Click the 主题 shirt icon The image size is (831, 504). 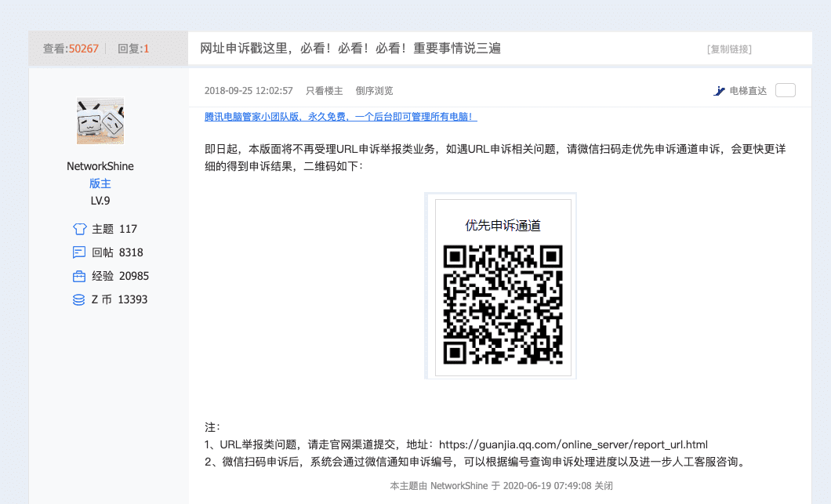[79, 229]
